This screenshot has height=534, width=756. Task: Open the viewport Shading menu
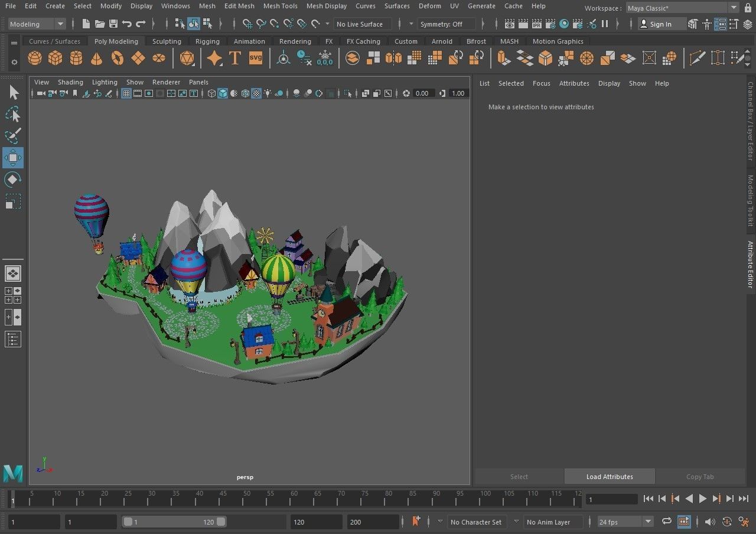click(70, 82)
